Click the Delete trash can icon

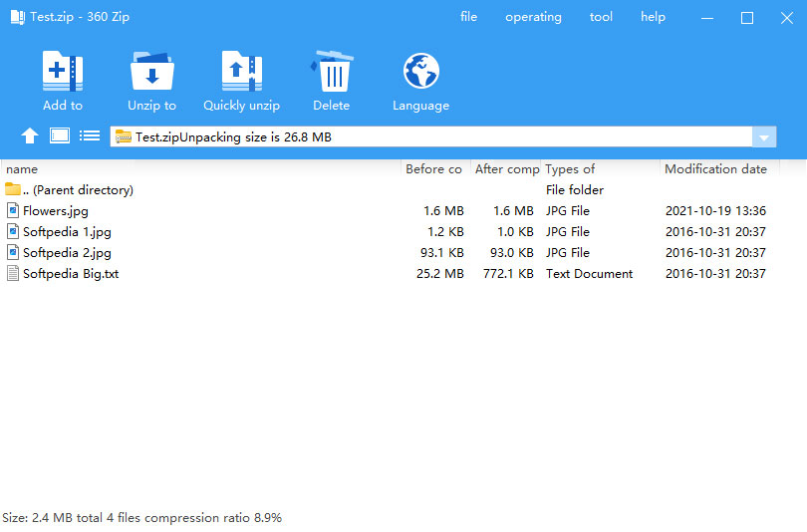[332, 71]
